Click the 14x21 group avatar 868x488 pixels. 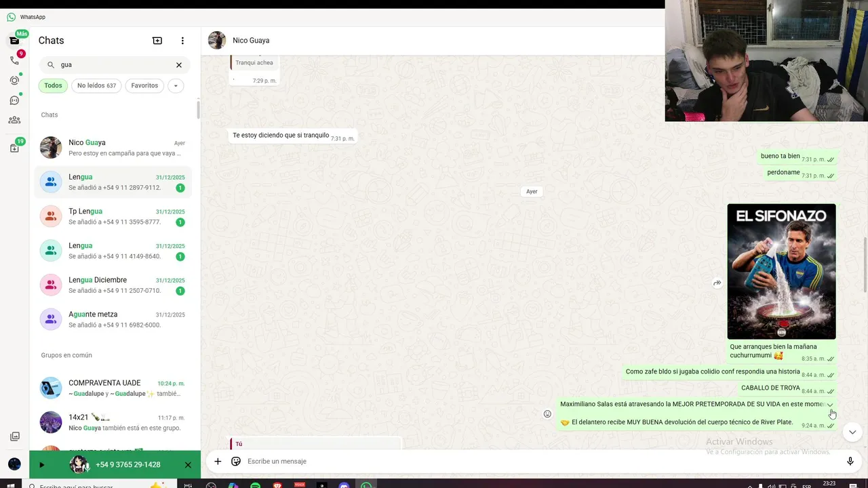tap(51, 422)
